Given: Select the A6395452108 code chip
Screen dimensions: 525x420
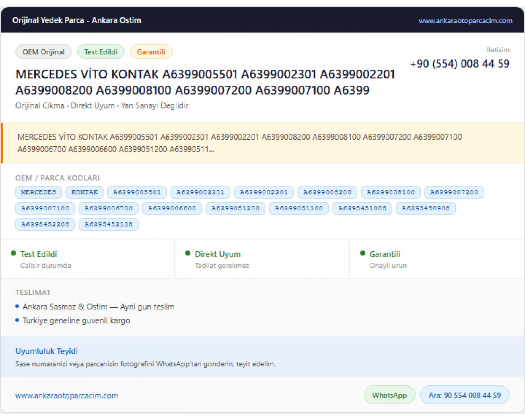Looking at the screenshot, I should [x=108, y=224].
